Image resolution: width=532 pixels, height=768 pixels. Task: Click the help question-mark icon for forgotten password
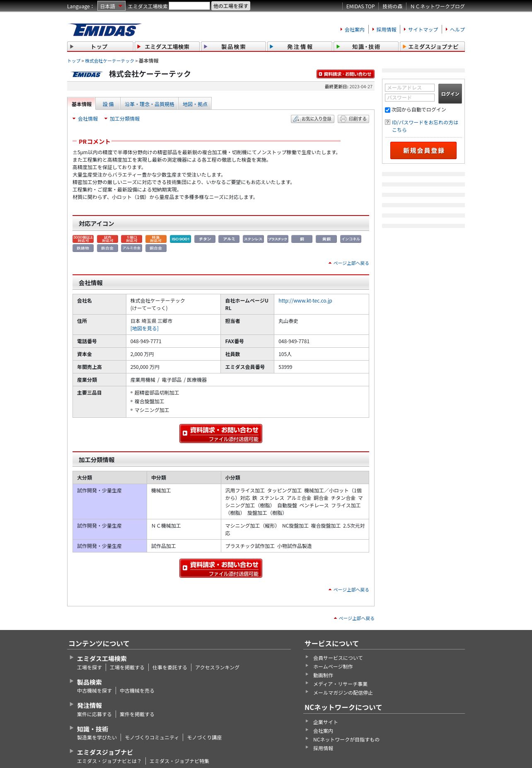tap(387, 122)
